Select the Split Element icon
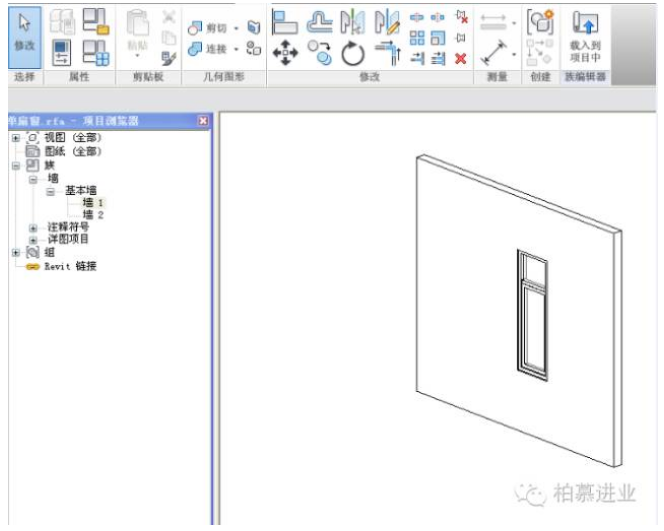Image resolution: width=664 pixels, height=531 pixels. (x=417, y=17)
